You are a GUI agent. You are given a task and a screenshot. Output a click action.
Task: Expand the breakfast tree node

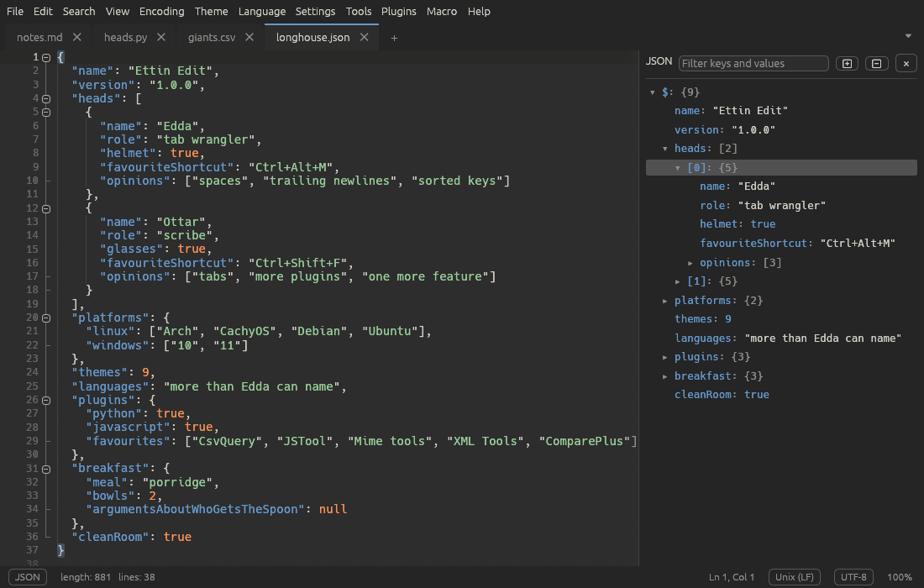664,376
